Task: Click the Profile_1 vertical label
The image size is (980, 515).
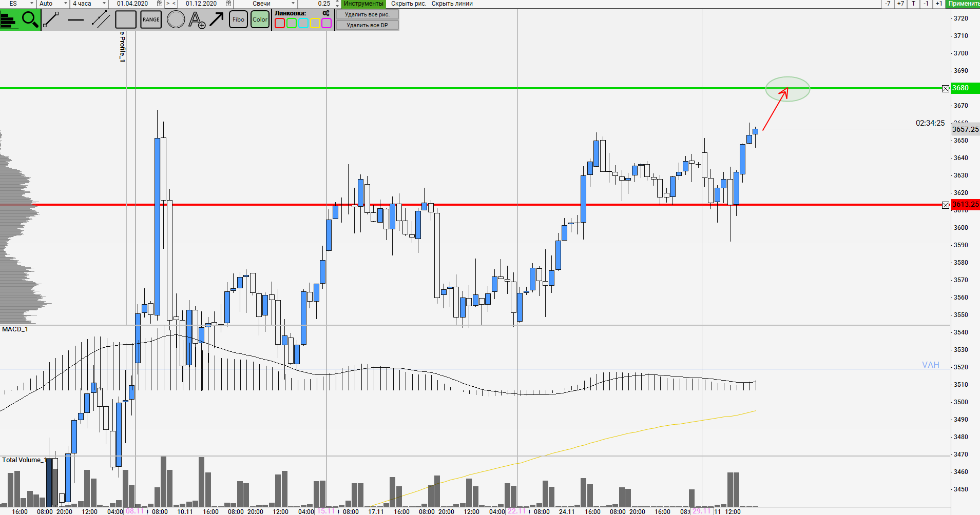Action: [x=122, y=47]
